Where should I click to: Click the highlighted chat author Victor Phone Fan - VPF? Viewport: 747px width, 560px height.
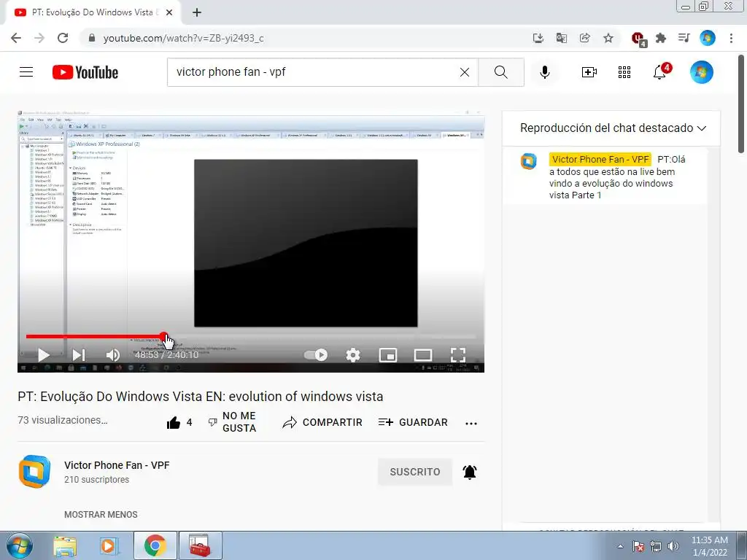600,160
